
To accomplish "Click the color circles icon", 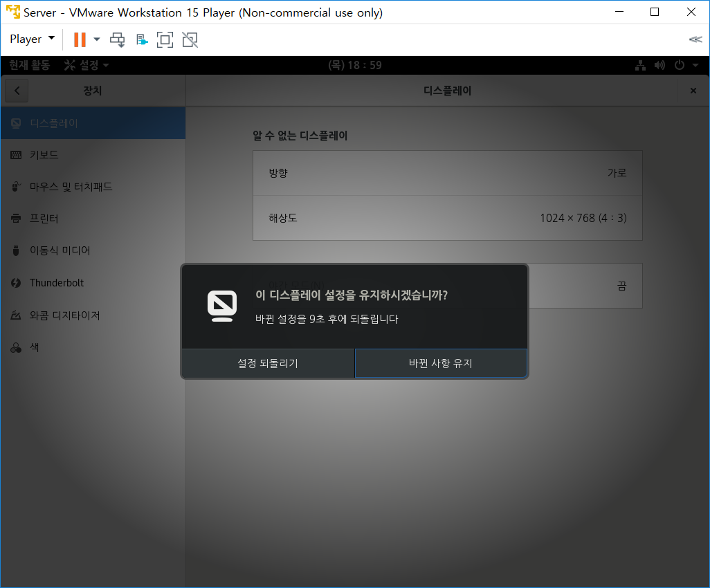I will click(16, 348).
